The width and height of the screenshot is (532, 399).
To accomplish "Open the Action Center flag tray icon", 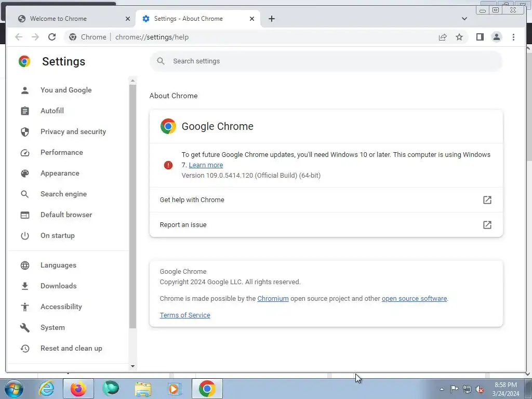I will click(454, 389).
